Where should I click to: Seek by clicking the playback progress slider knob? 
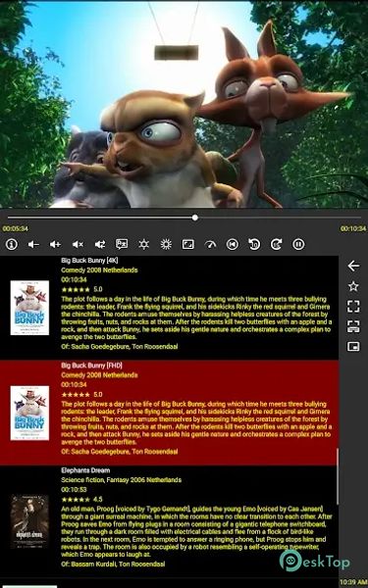pos(195,218)
